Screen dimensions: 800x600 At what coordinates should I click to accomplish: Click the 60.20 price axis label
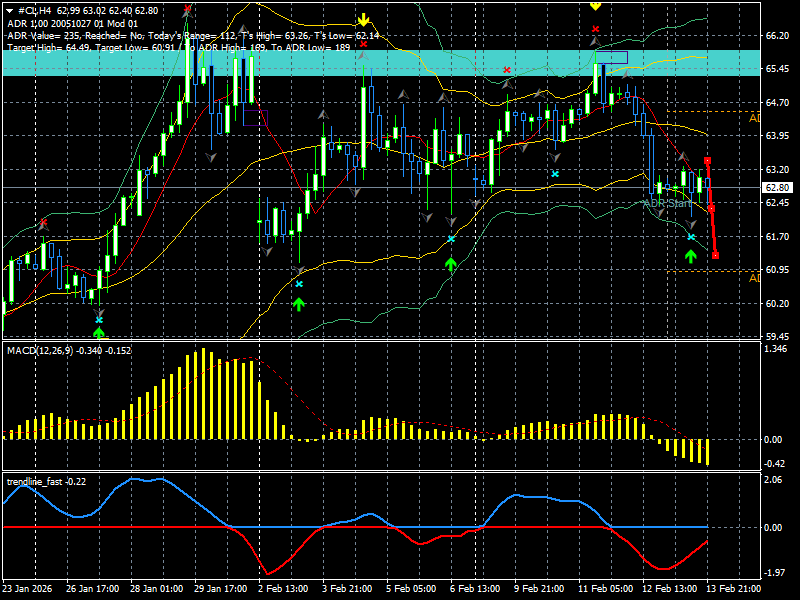click(777, 304)
